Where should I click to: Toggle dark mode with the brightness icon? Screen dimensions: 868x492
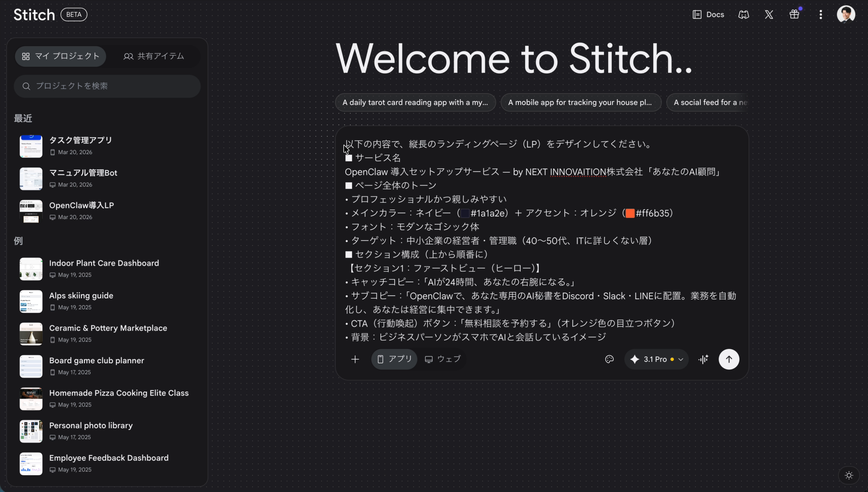point(848,475)
